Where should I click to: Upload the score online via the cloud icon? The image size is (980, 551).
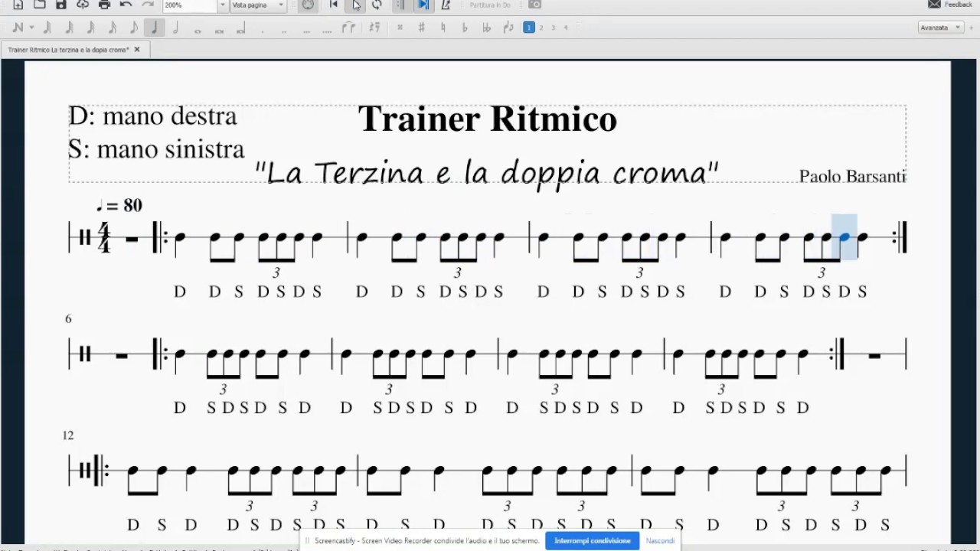pyautogui.click(x=83, y=5)
